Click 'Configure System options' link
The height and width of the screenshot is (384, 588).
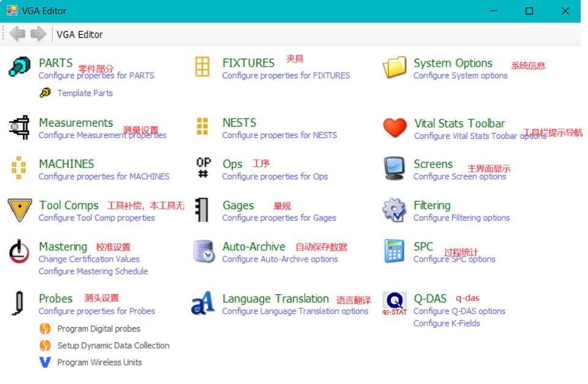[x=461, y=76]
